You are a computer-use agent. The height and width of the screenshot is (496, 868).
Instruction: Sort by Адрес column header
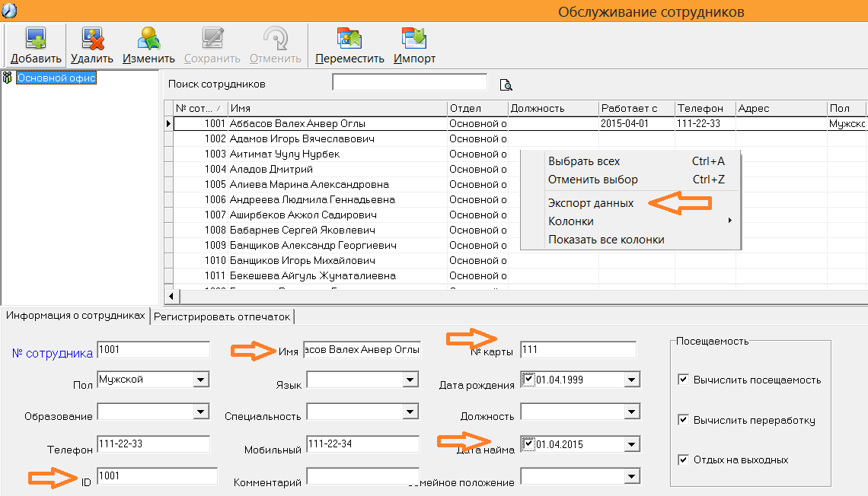tap(782, 108)
